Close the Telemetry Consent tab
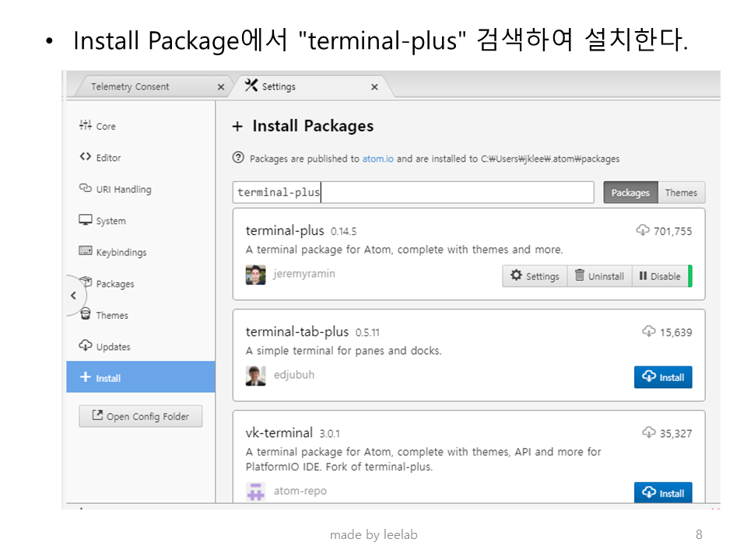Viewport: 747px width, 560px height. [x=220, y=87]
